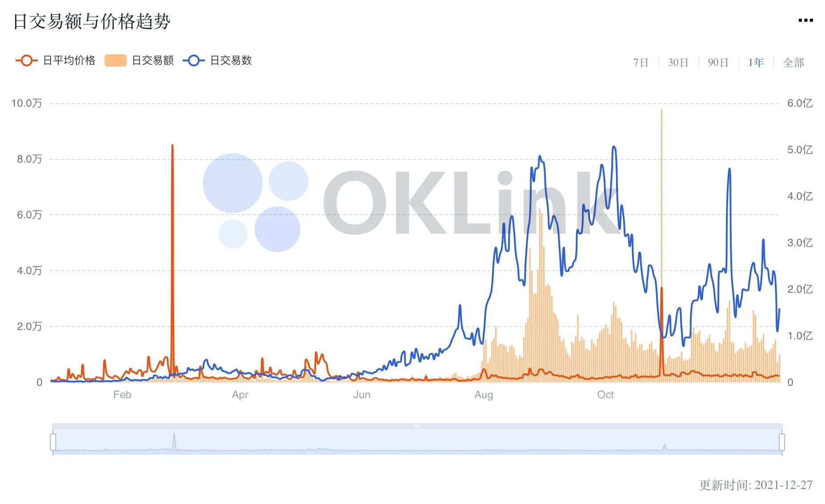Click the 日平均价格 legend label
The image size is (825, 504).
[69, 60]
